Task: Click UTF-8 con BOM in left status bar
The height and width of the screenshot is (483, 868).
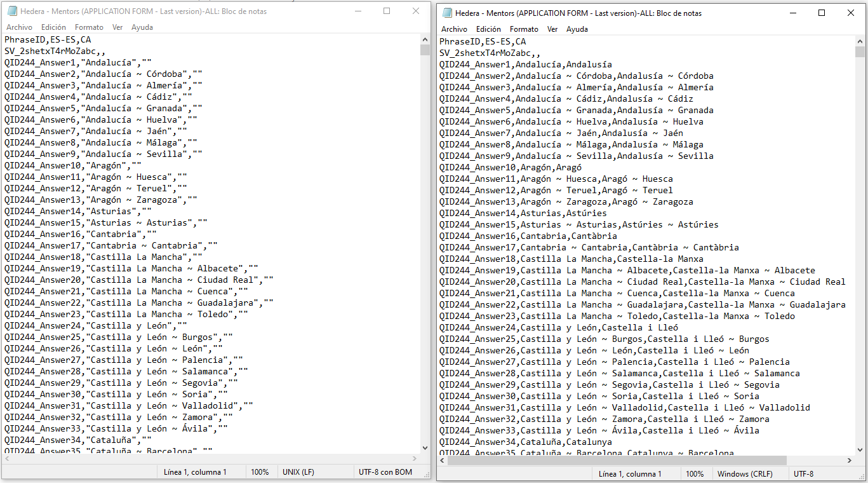Action: (x=385, y=472)
